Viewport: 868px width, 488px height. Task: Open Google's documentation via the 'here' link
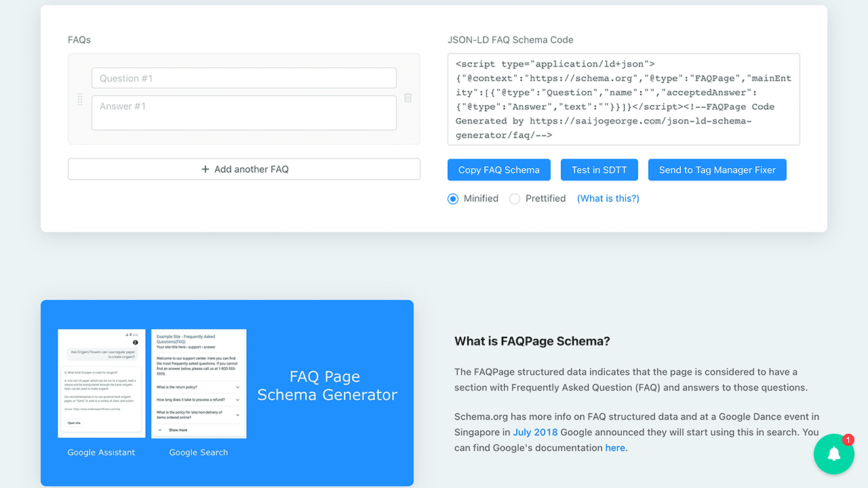click(x=614, y=447)
